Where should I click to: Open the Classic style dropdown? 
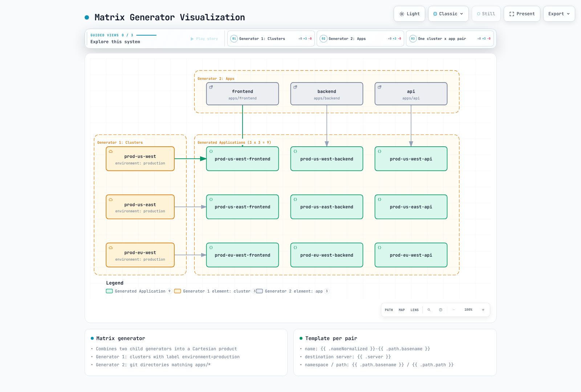[448, 14]
